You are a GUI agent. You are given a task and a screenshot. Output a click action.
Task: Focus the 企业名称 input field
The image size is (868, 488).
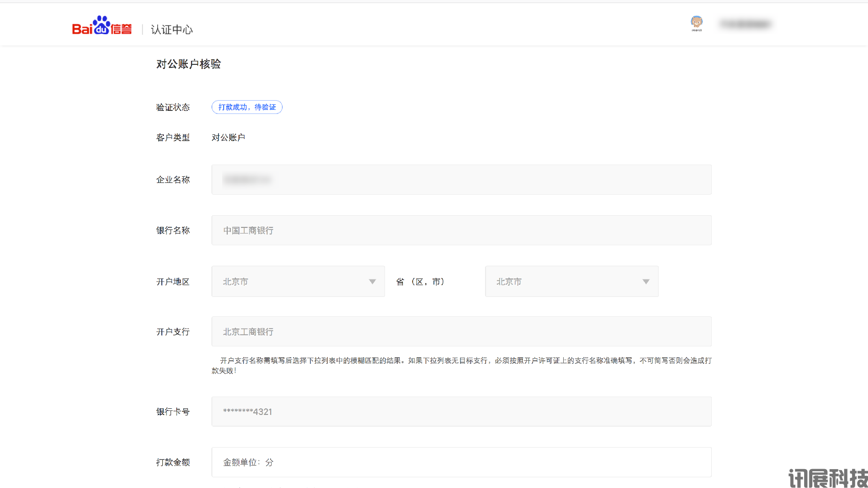[461, 180]
